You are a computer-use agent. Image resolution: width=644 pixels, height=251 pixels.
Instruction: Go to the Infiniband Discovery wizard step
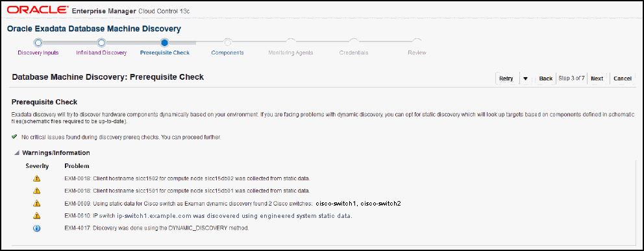pyautogui.click(x=101, y=53)
